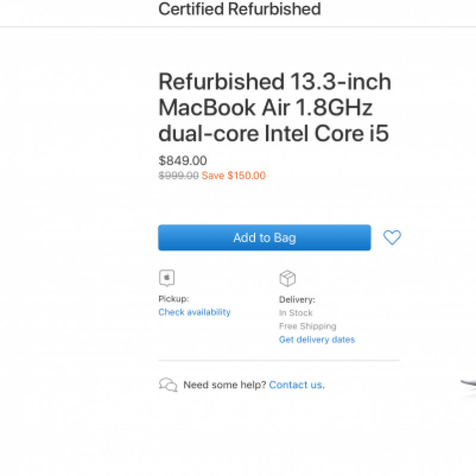Toggle the heart favorite icon
The height and width of the screenshot is (476, 476).
392,237
